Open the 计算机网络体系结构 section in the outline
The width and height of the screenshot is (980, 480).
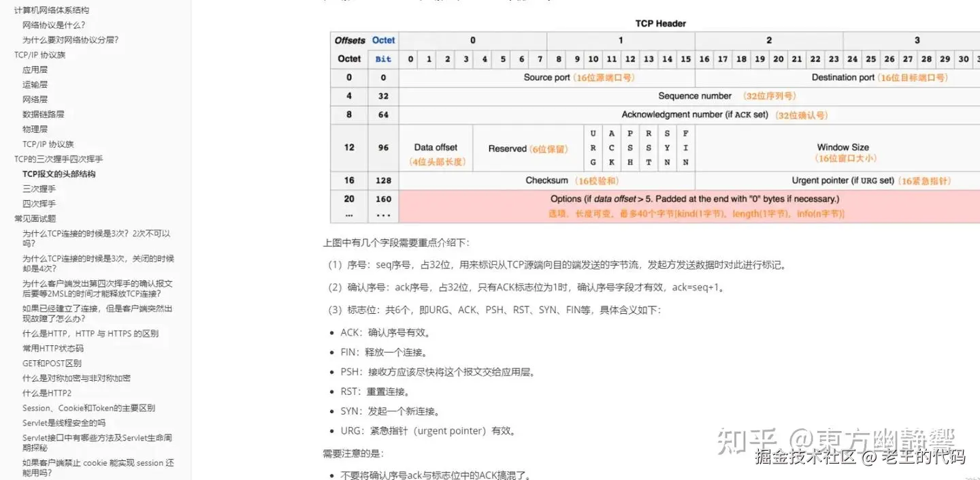(x=51, y=10)
